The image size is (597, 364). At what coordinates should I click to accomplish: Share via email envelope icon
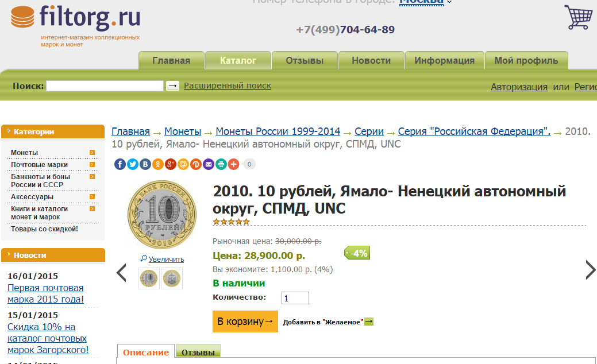[208, 164]
